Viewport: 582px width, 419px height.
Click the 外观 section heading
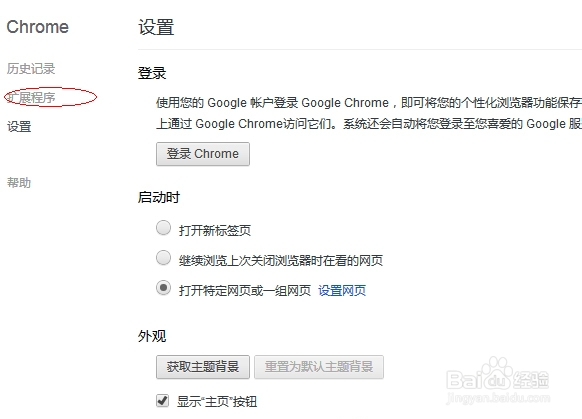click(152, 336)
